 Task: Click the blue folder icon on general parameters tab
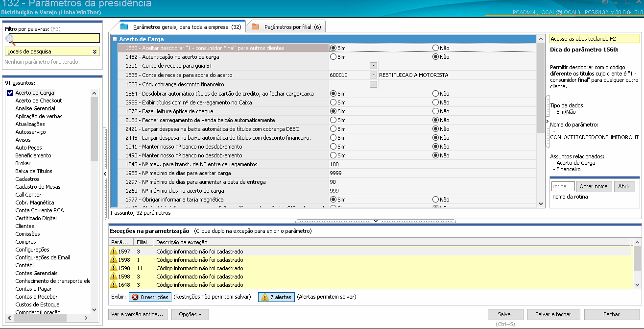click(124, 26)
